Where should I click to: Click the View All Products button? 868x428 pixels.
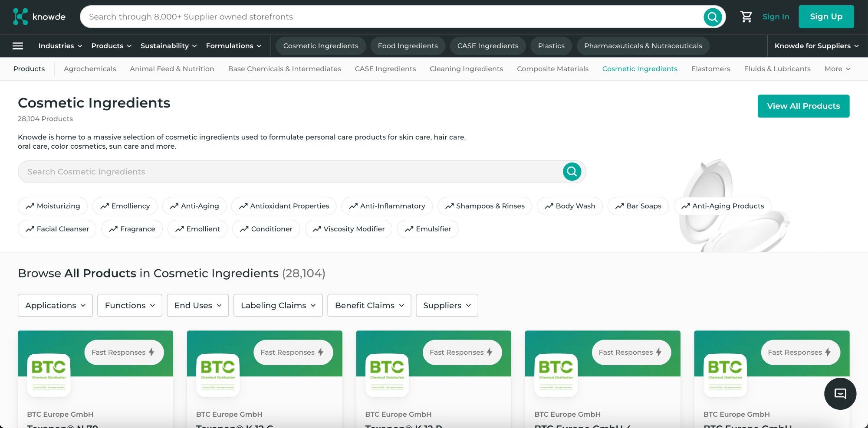(x=803, y=106)
